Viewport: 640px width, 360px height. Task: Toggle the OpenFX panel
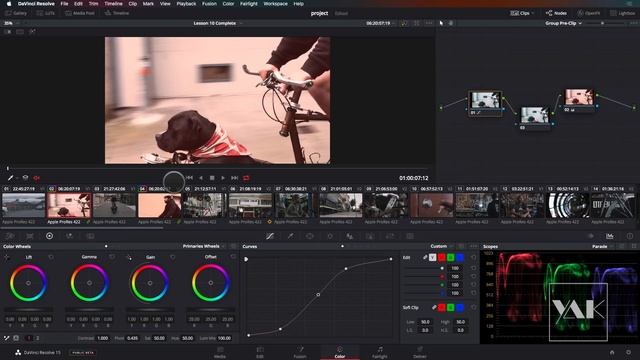point(589,13)
